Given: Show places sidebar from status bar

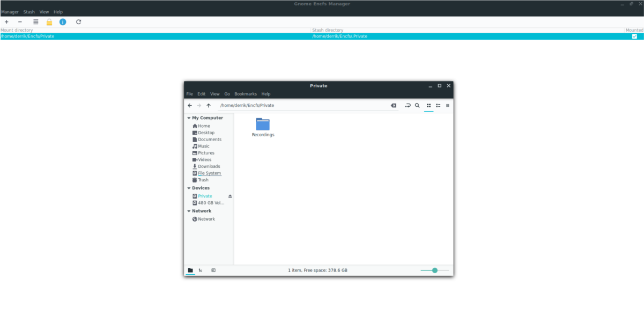Looking at the screenshot, I should pyautogui.click(x=190, y=270).
